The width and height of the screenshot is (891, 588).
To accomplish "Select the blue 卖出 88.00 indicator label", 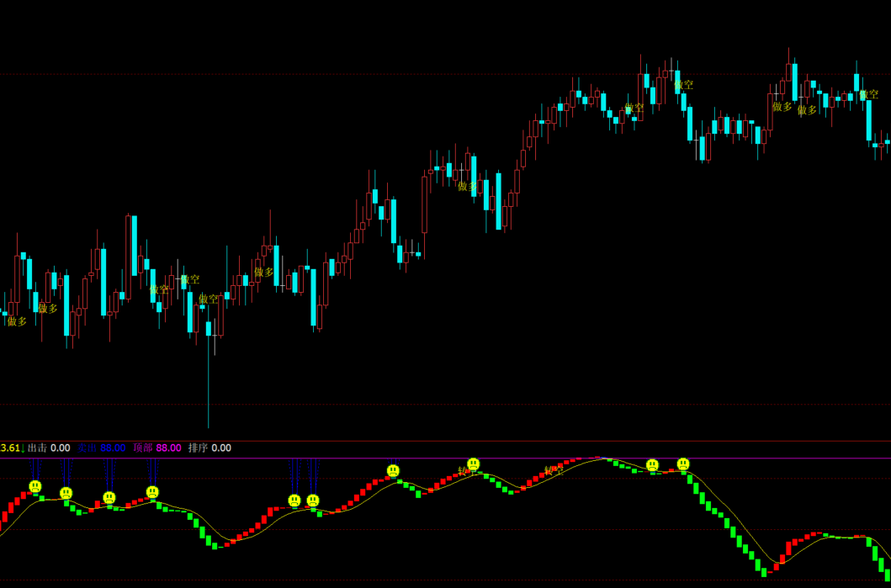I will 101,448.
